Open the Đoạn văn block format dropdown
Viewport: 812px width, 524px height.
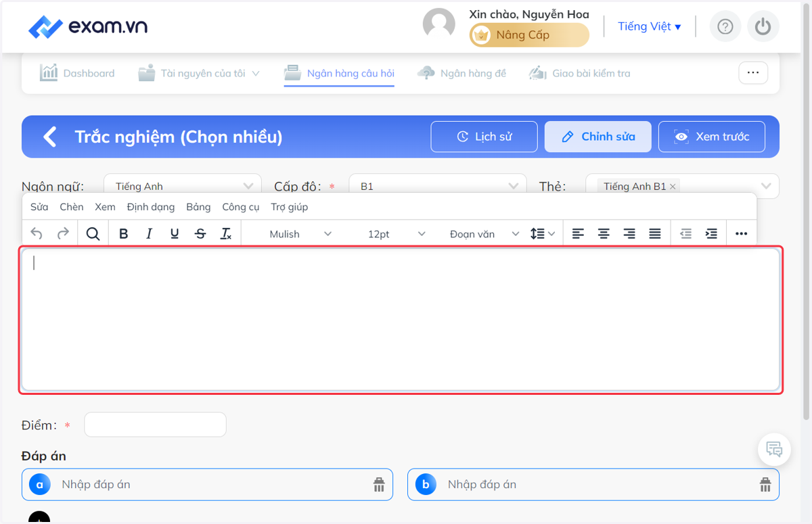point(484,234)
